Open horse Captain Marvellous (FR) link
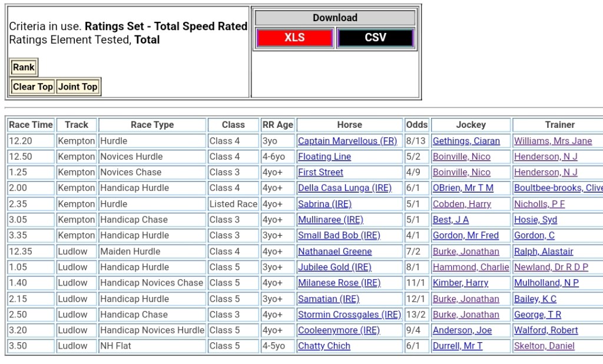 click(x=347, y=141)
